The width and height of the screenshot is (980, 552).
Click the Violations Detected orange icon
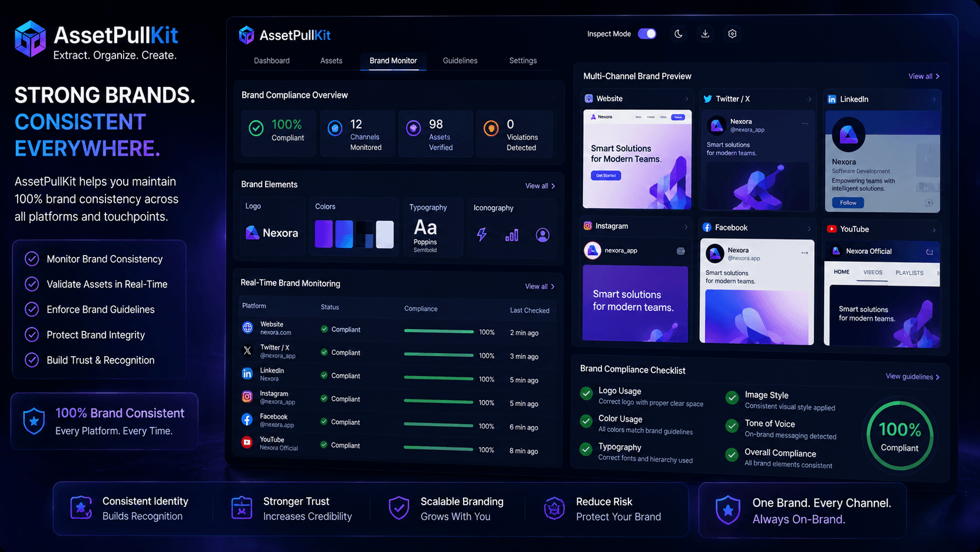491,128
